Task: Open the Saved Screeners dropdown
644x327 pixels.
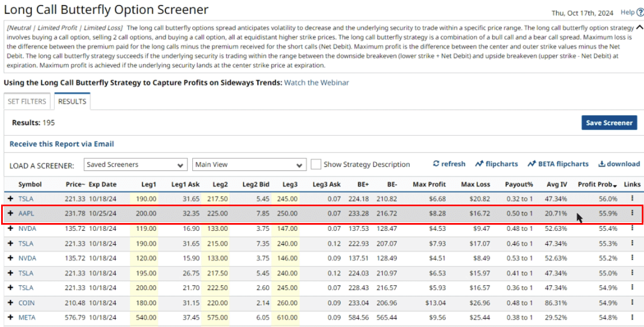Action: click(136, 165)
